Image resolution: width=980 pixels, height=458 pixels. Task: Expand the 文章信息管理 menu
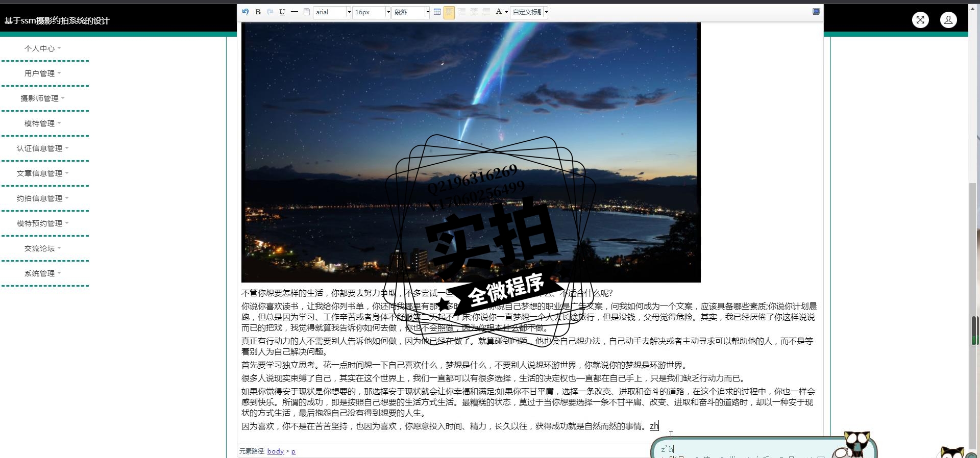[x=43, y=173]
